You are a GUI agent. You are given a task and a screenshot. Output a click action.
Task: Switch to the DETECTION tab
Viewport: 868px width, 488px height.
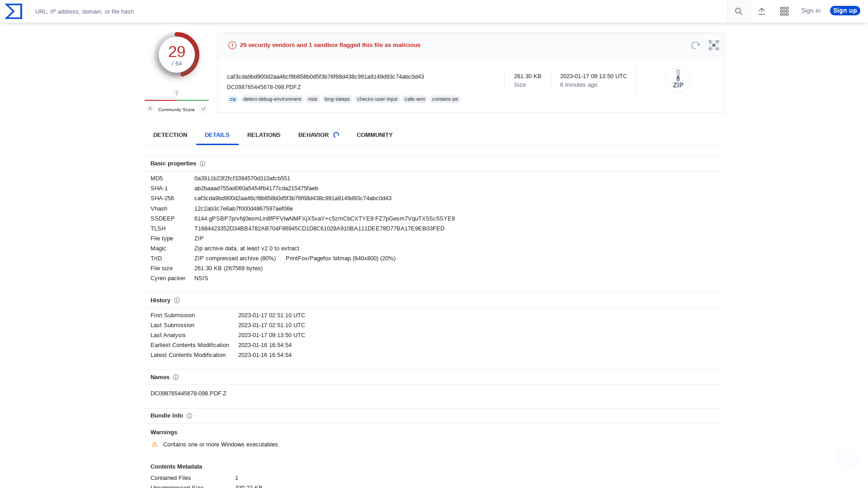(170, 135)
